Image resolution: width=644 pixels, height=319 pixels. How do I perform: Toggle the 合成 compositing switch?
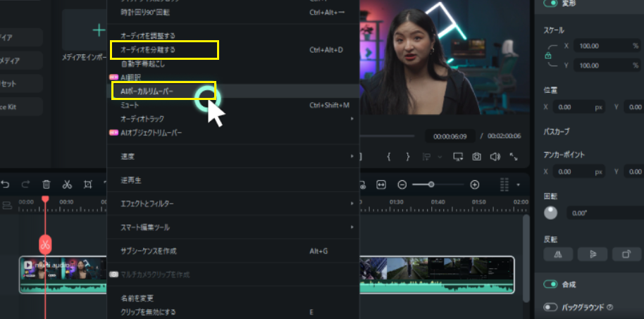[x=550, y=284]
